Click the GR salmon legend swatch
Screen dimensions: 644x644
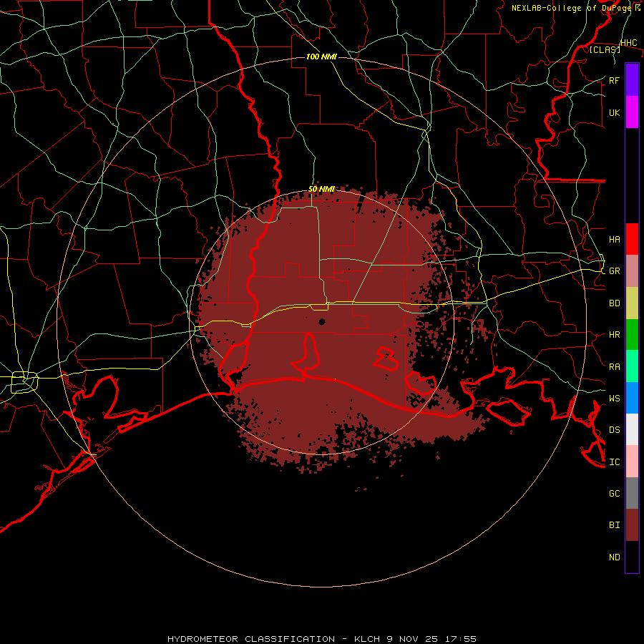(x=632, y=271)
